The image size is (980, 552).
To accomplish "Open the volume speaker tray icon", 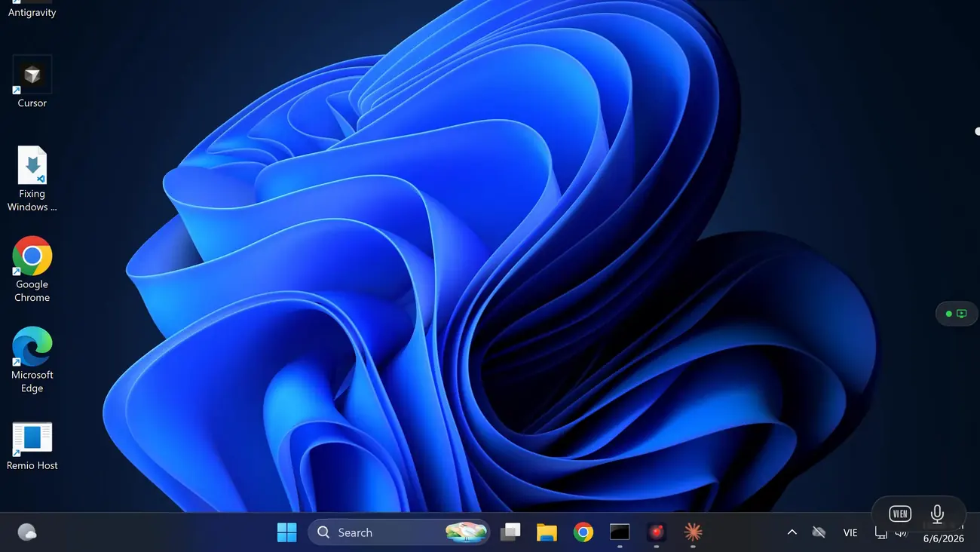I will [901, 533].
